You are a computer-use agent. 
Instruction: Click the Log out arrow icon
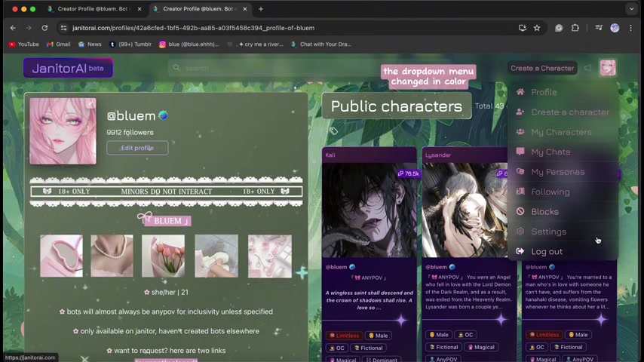(x=520, y=252)
